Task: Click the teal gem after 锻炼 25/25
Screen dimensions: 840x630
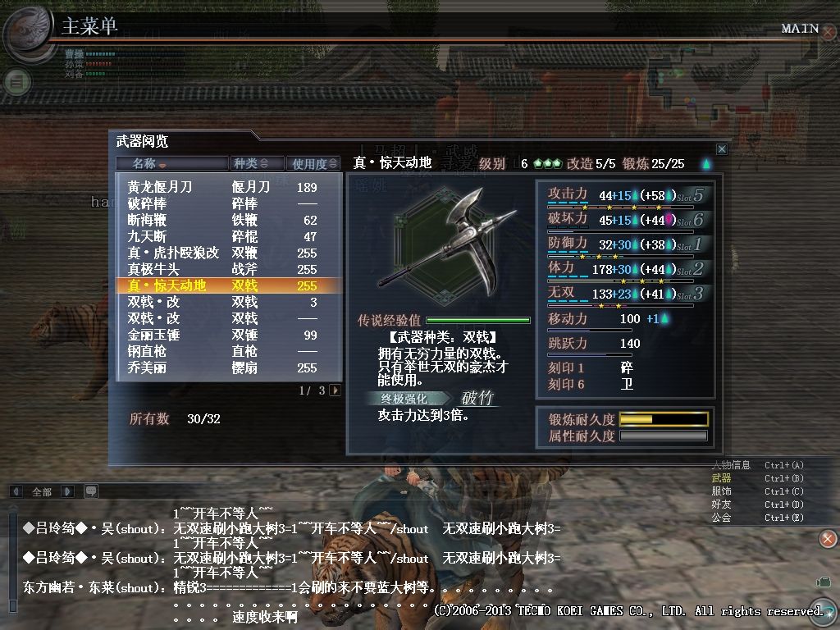Action: point(706,163)
